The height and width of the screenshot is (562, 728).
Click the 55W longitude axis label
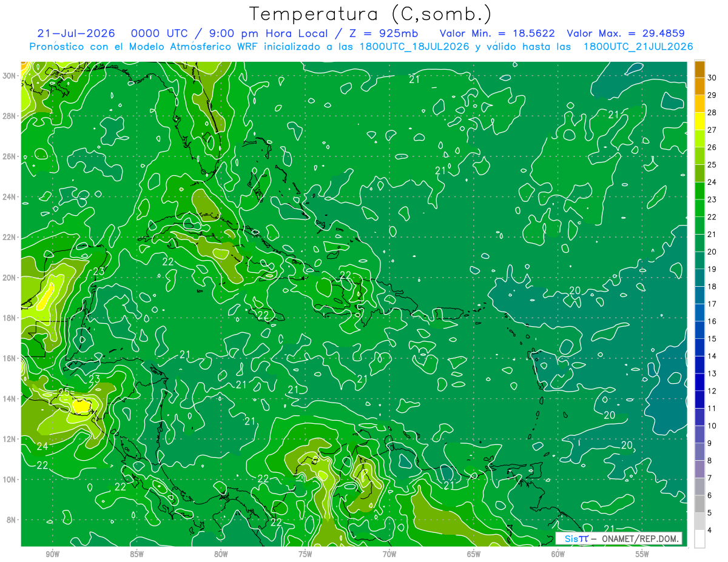[642, 554]
